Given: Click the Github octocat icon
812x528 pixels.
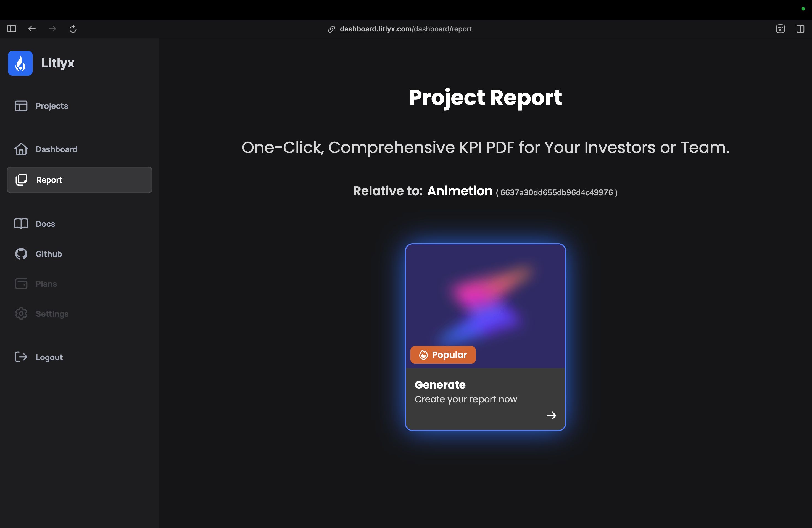Looking at the screenshot, I should [21, 254].
